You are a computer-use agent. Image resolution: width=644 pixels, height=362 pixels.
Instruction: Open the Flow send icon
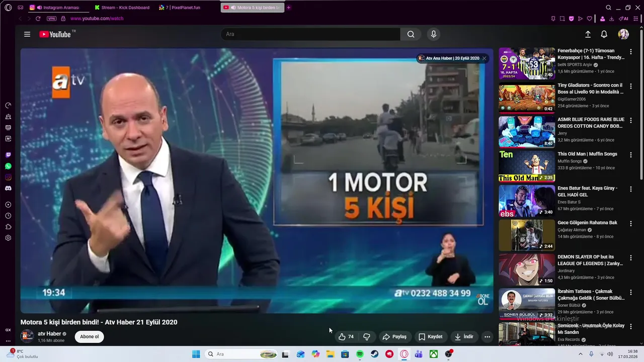click(x=580, y=19)
